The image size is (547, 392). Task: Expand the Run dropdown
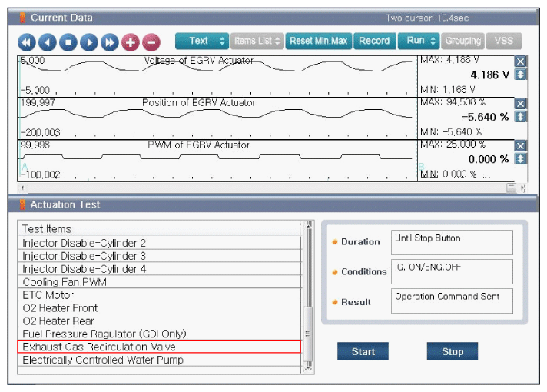pos(419,41)
